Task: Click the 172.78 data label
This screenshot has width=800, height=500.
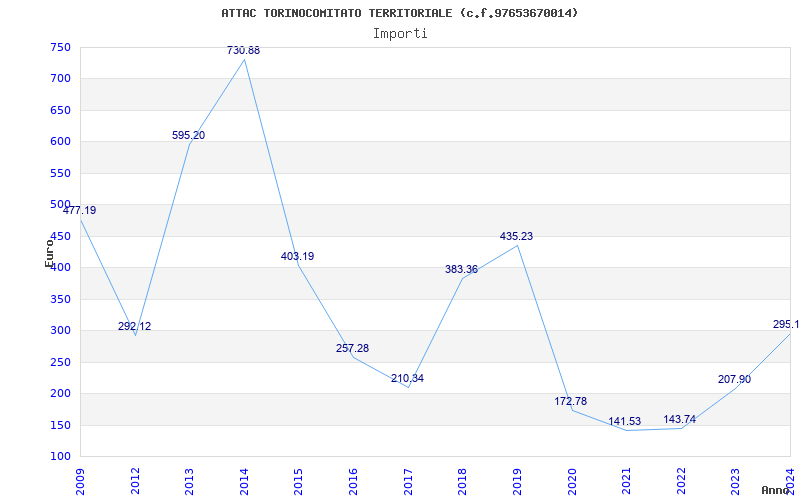Action: click(x=571, y=402)
